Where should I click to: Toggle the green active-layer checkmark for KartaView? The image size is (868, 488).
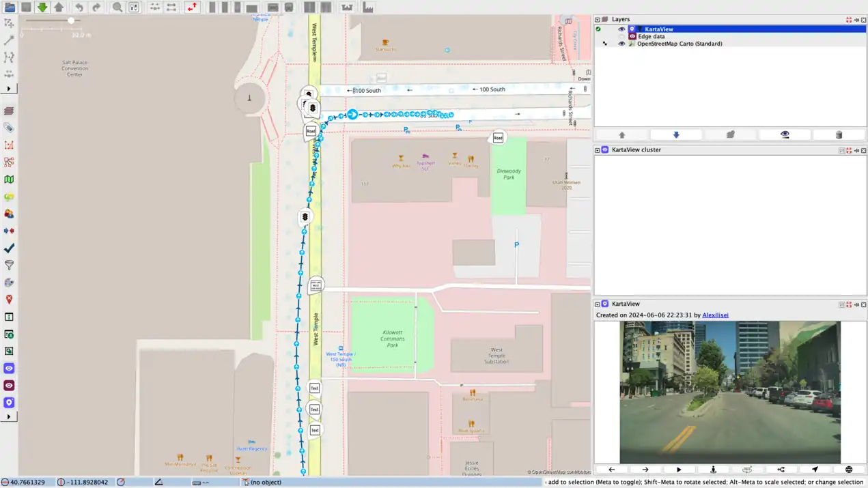click(x=598, y=29)
